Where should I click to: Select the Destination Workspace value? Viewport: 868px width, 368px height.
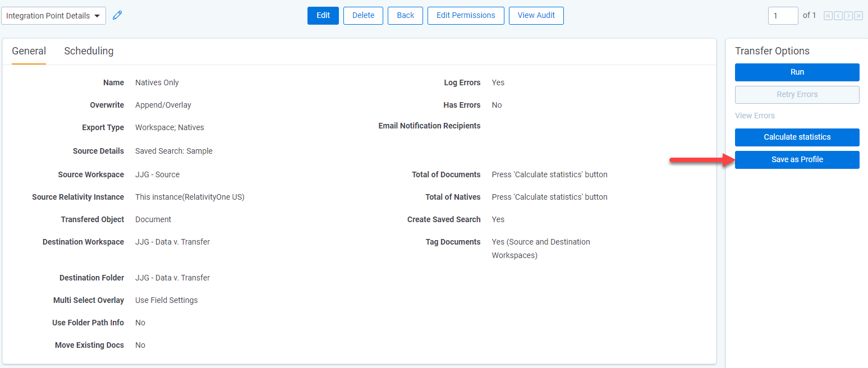point(173,242)
